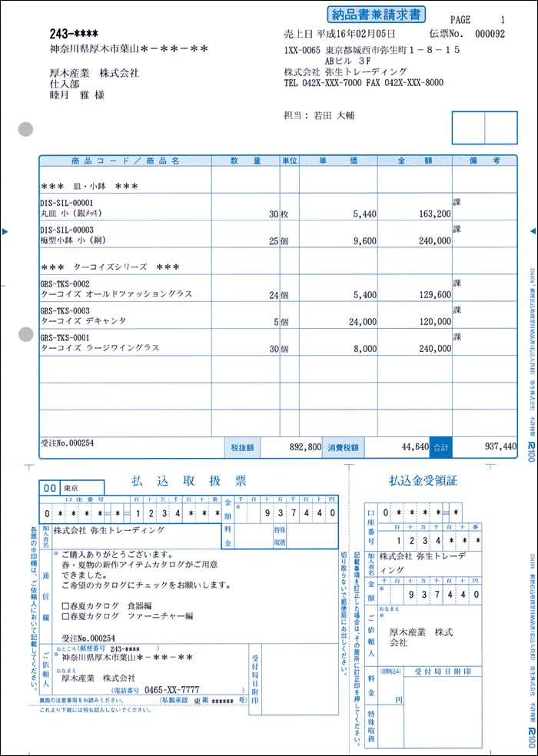The image size is (538, 756).
Task: Click the 00 東京 box
Action: [x=71, y=488]
